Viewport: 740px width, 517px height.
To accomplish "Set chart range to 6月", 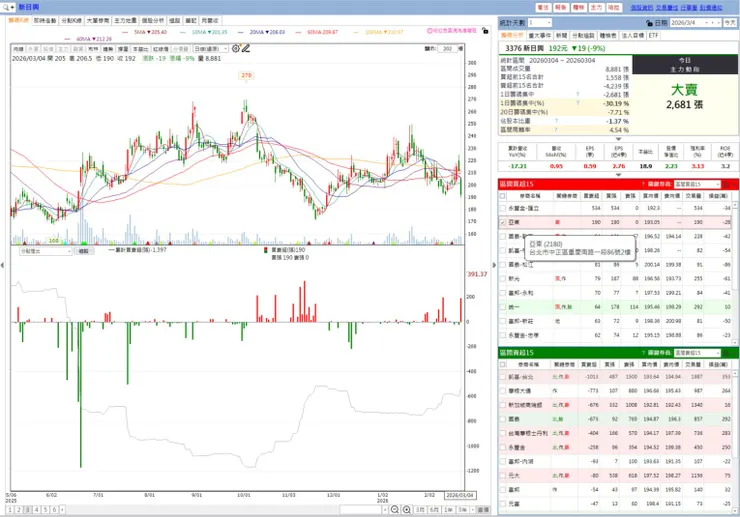I will coord(434,509).
